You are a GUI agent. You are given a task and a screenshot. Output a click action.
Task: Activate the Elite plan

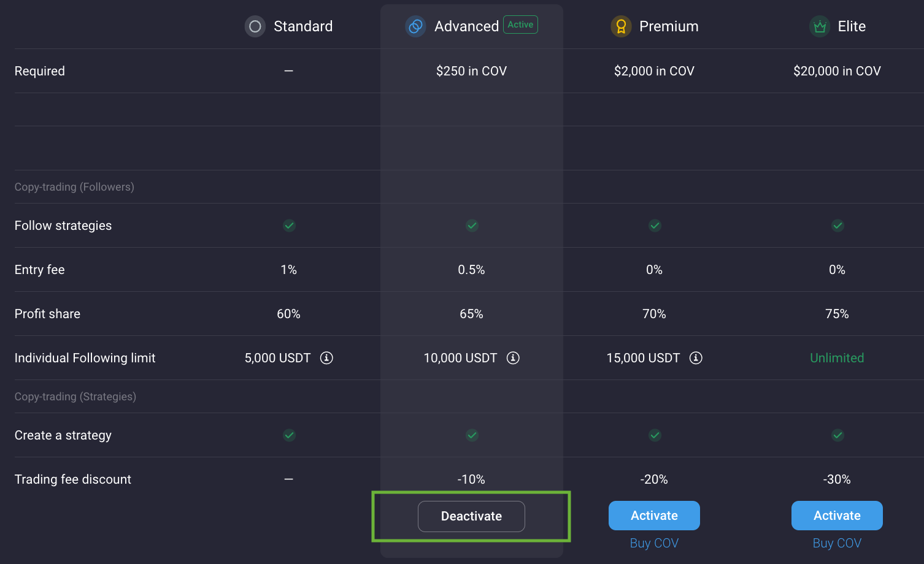[x=837, y=516]
